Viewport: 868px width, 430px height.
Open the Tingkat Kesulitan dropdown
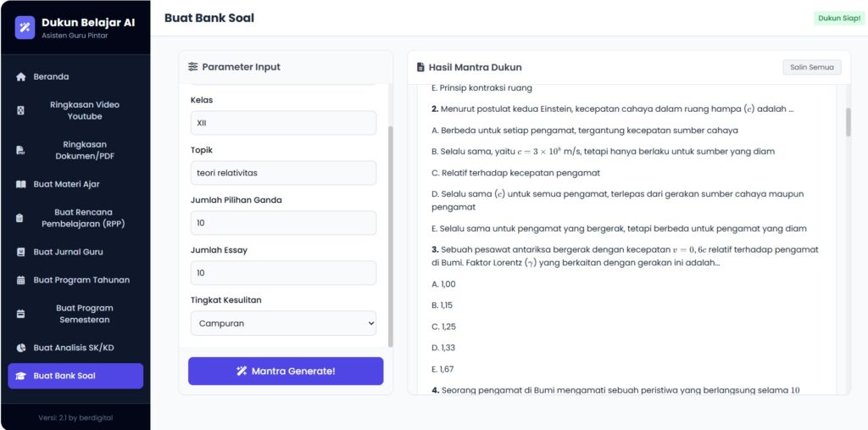click(283, 323)
